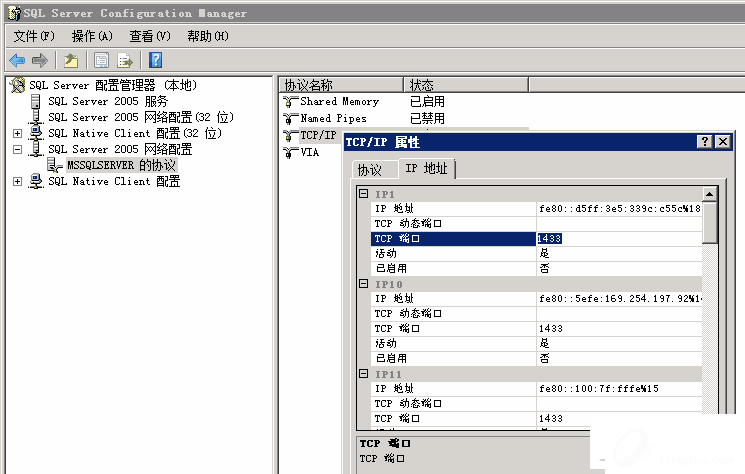Select SQL Server 2005 服务 in tree
745x474 pixels.
pyautogui.click(x=107, y=101)
